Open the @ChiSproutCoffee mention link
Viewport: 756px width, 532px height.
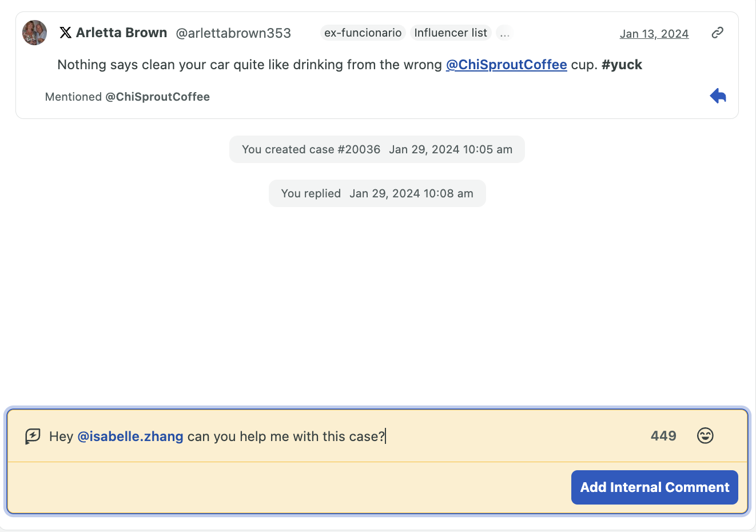pyautogui.click(x=506, y=65)
